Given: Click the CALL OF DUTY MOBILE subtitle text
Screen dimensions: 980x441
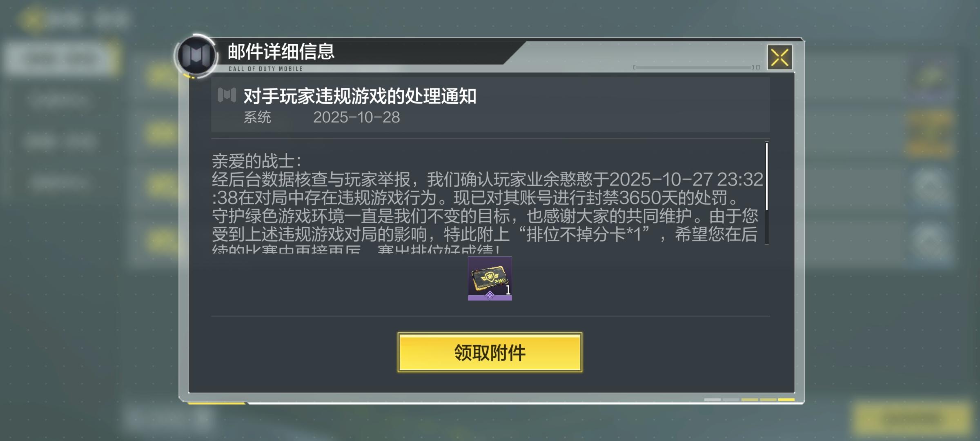Looking at the screenshot, I should click(265, 69).
